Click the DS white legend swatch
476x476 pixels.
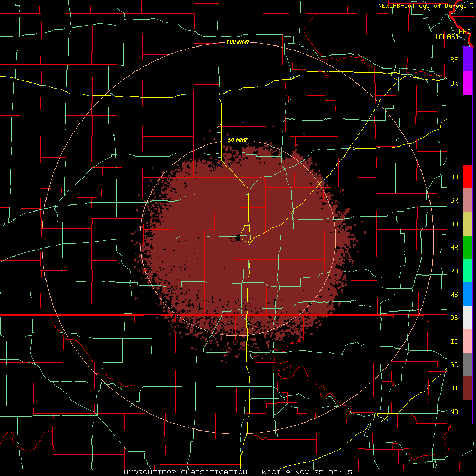click(467, 317)
